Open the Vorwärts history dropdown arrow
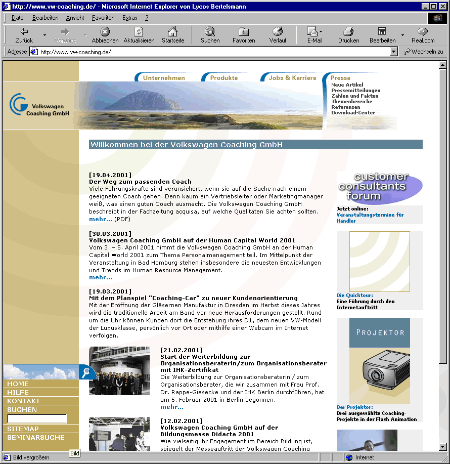This screenshot has height=464, width=450. [x=85, y=34]
